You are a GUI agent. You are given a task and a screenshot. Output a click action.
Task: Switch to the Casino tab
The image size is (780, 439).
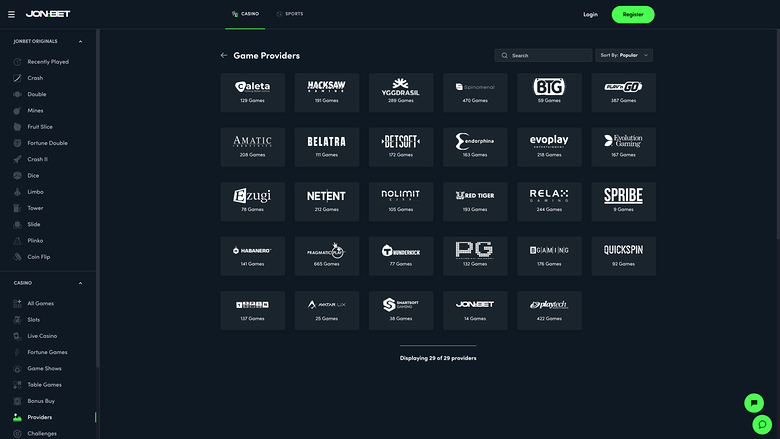(x=245, y=14)
